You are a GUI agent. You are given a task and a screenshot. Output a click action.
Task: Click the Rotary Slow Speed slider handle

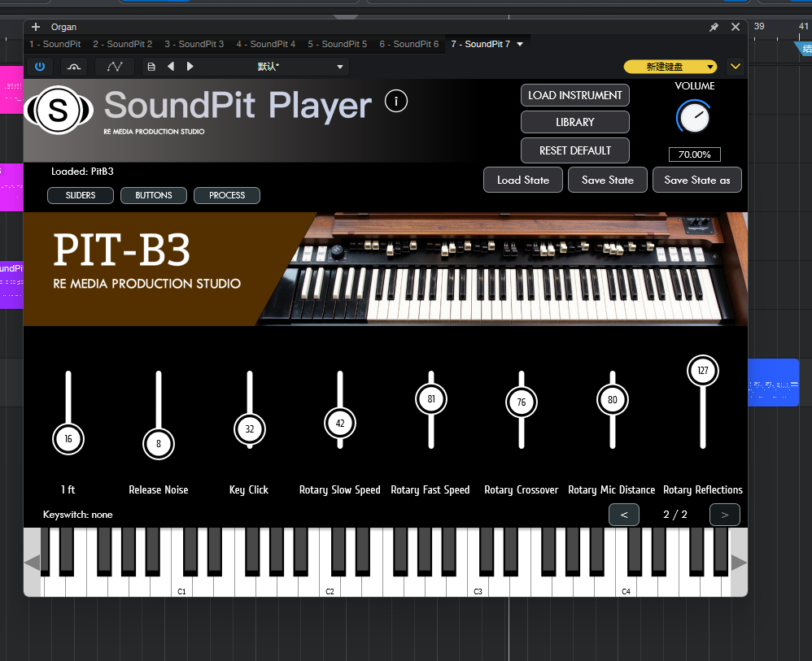coord(340,424)
